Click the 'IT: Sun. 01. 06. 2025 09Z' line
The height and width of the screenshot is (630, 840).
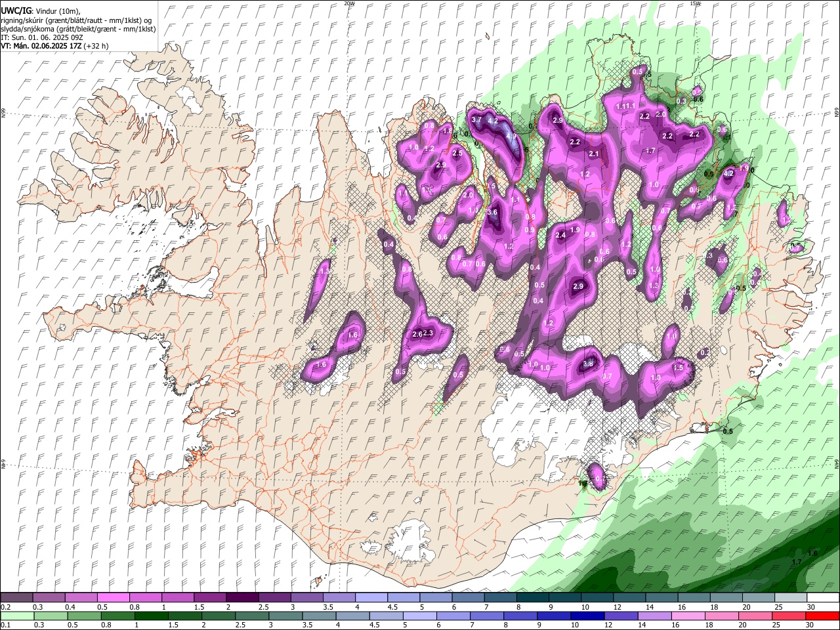click(42, 37)
